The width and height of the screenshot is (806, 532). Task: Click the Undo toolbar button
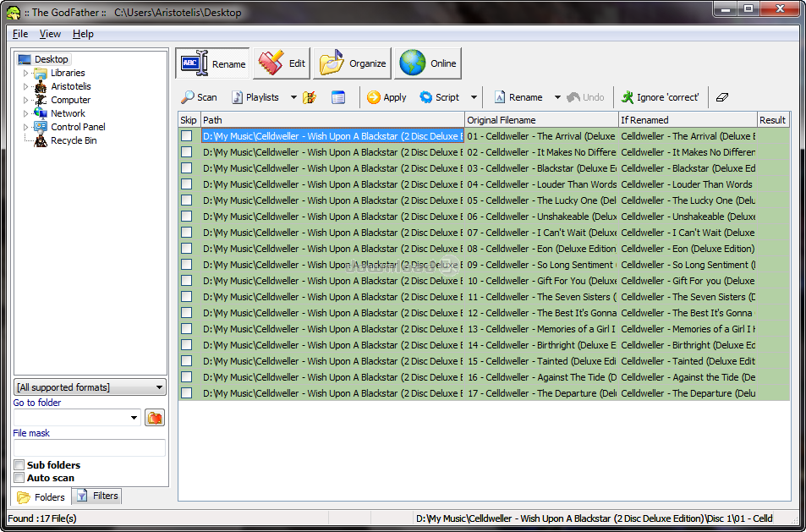point(585,97)
